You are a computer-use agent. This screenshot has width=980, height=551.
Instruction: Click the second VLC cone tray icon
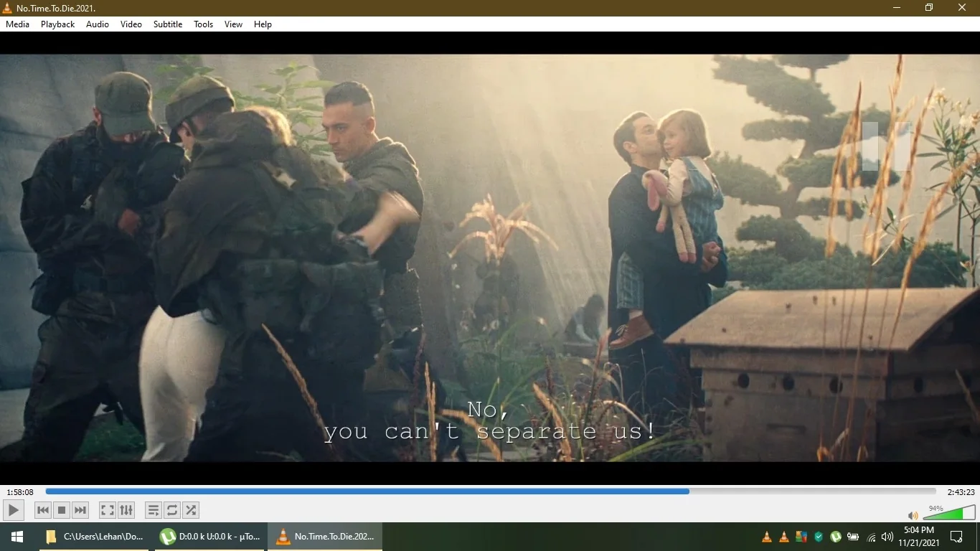point(784,537)
